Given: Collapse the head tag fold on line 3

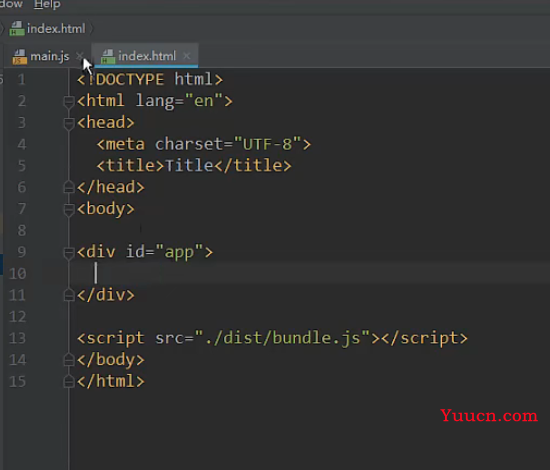Looking at the screenshot, I should [68, 123].
